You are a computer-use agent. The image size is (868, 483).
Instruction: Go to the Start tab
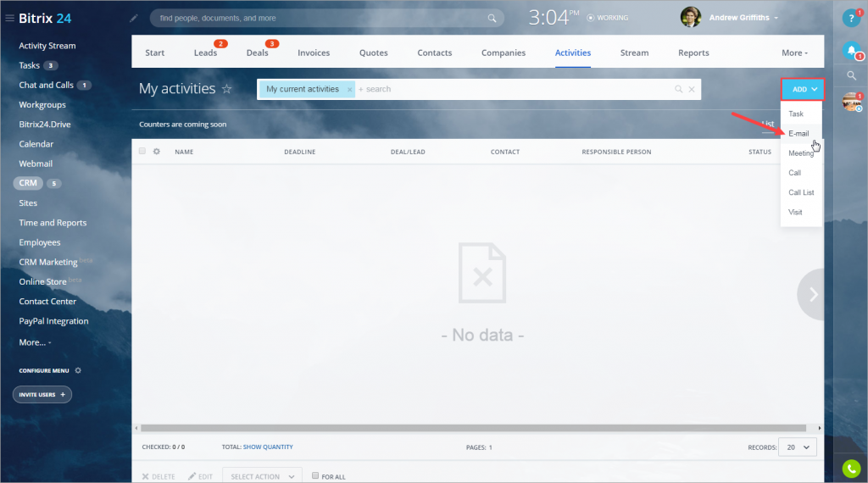click(x=155, y=53)
